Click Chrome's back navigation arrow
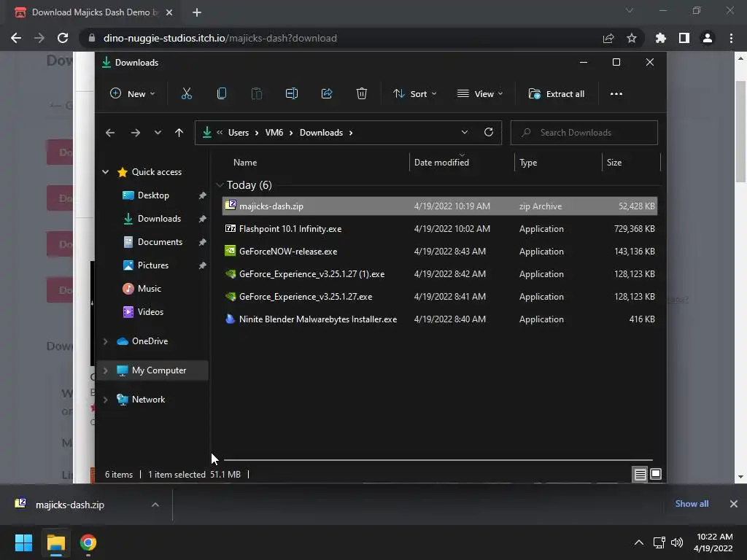This screenshot has height=560, width=747. pos(16,38)
